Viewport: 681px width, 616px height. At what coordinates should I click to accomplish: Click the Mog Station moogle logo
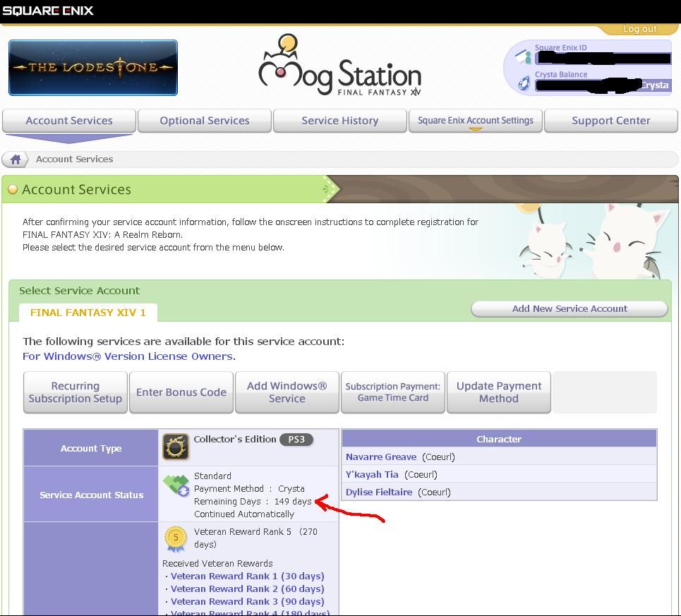pos(339,65)
